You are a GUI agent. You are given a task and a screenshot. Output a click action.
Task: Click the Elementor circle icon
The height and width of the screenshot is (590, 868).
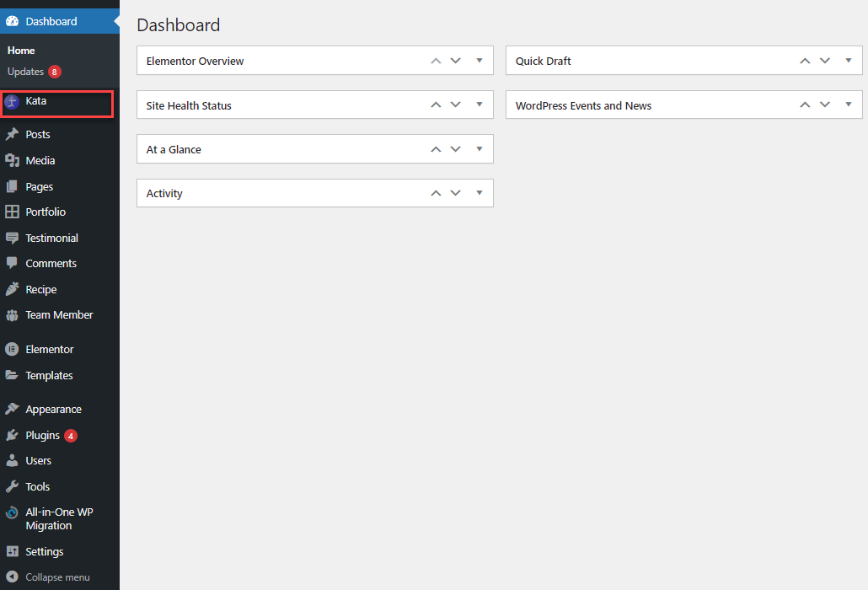pos(12,350)
